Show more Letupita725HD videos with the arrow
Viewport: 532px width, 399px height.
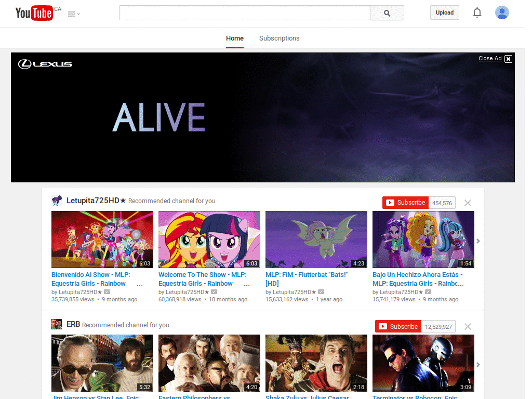[478, 241]
